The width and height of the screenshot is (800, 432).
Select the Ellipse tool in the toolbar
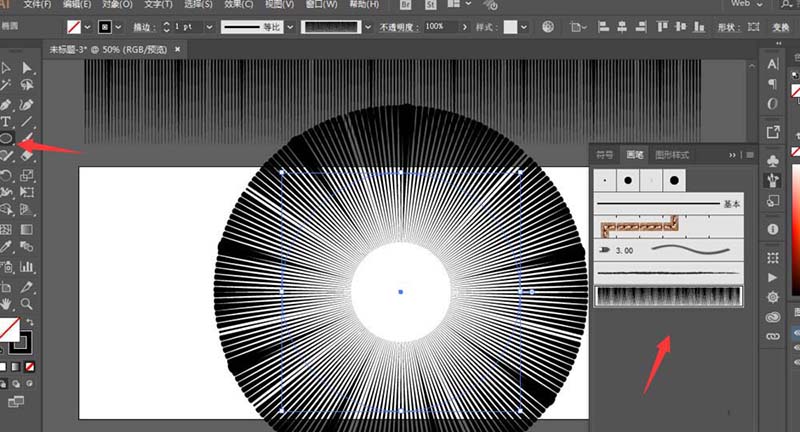click(x=7, y=138)
